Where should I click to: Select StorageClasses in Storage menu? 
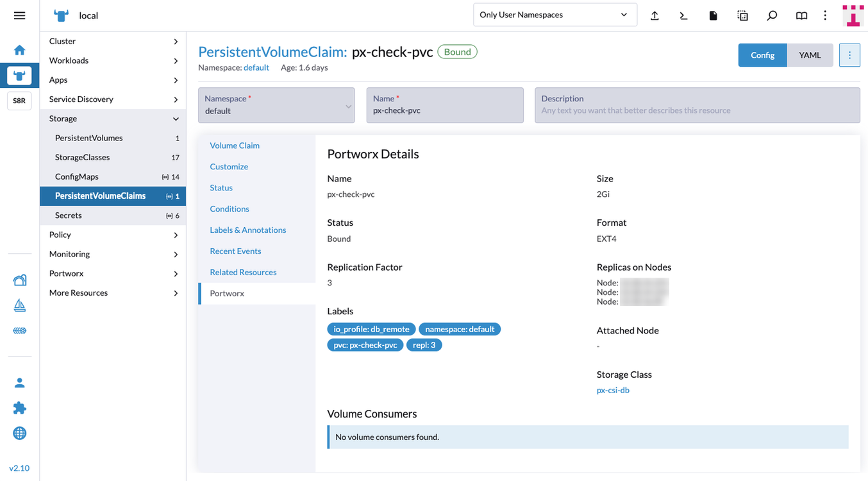click(82, 157)
